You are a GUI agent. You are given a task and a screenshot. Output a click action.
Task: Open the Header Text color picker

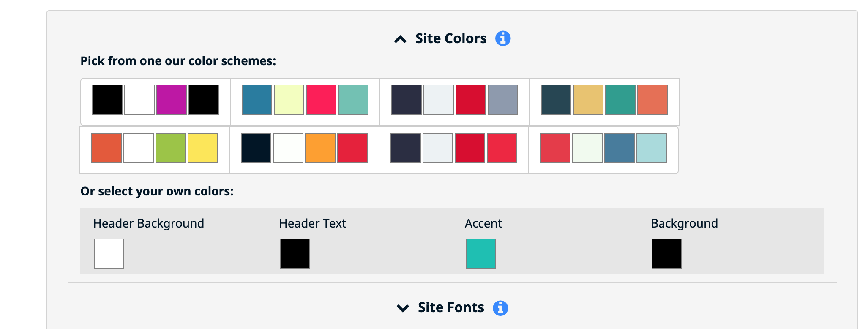pyautogui.click(x=295, y=254)
